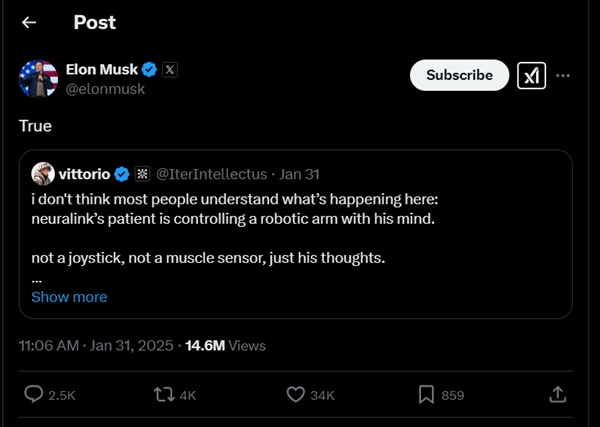Click the X affiliation badge beside Elon Musk
The image size is (600, 427).
pyautogui.click(x=170, y=70)
